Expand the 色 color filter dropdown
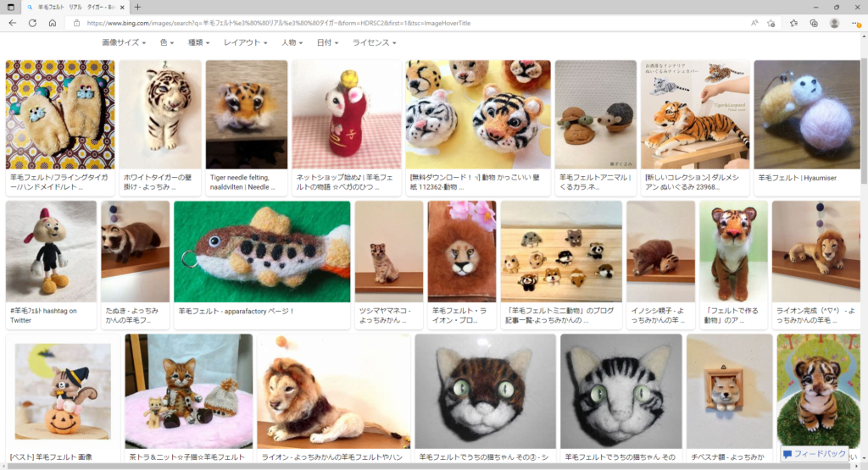Viewport: 868px width, 470px height. [x=167, y=42]
